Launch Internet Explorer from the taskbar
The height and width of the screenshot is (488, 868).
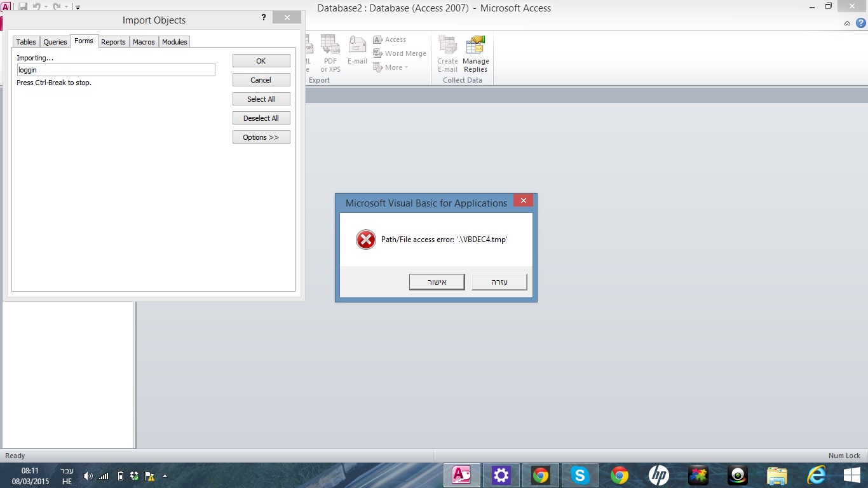click(x=817, y=475)
